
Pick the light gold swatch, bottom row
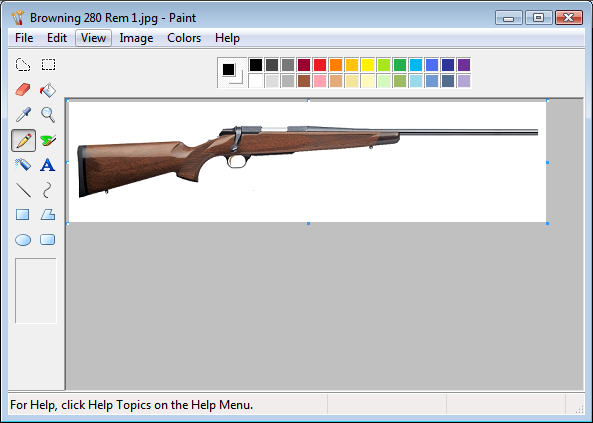tap(352, 81)
